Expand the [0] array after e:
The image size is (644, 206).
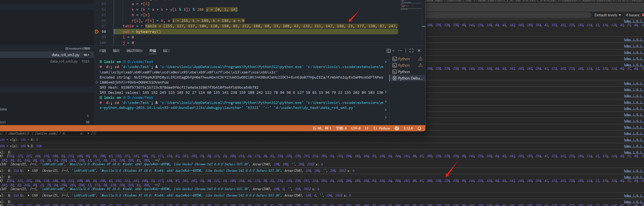click(88, 134)
